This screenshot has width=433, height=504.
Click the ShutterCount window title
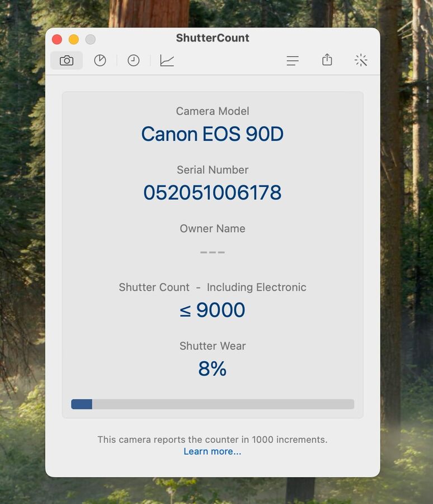click(x=213, y=38)
